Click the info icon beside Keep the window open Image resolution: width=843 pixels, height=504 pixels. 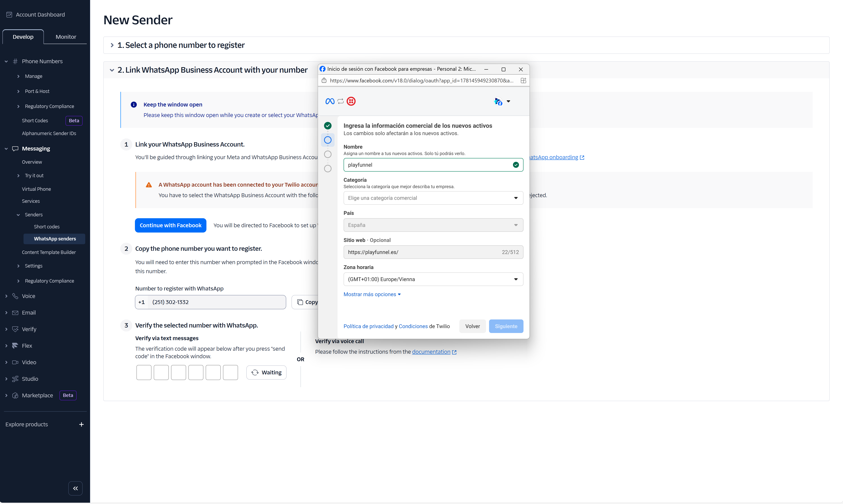[x=134, y=105]
